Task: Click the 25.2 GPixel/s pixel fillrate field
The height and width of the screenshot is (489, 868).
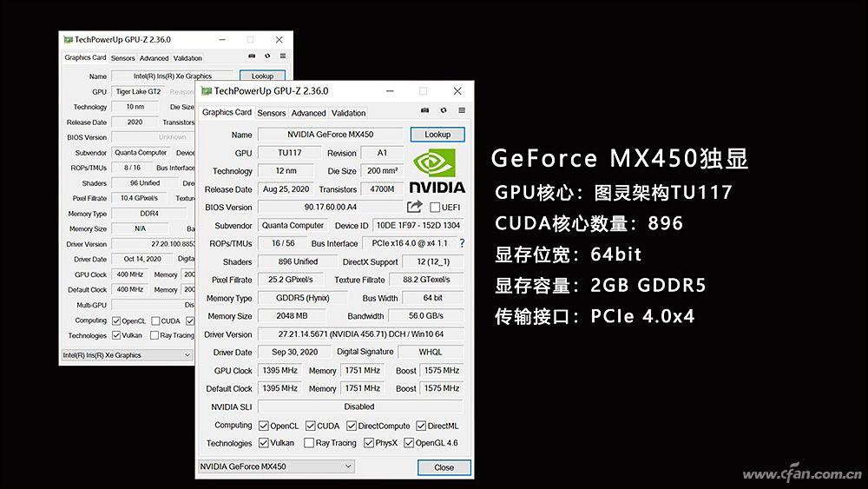Action: pyautogui.click(x=291, y=280)
